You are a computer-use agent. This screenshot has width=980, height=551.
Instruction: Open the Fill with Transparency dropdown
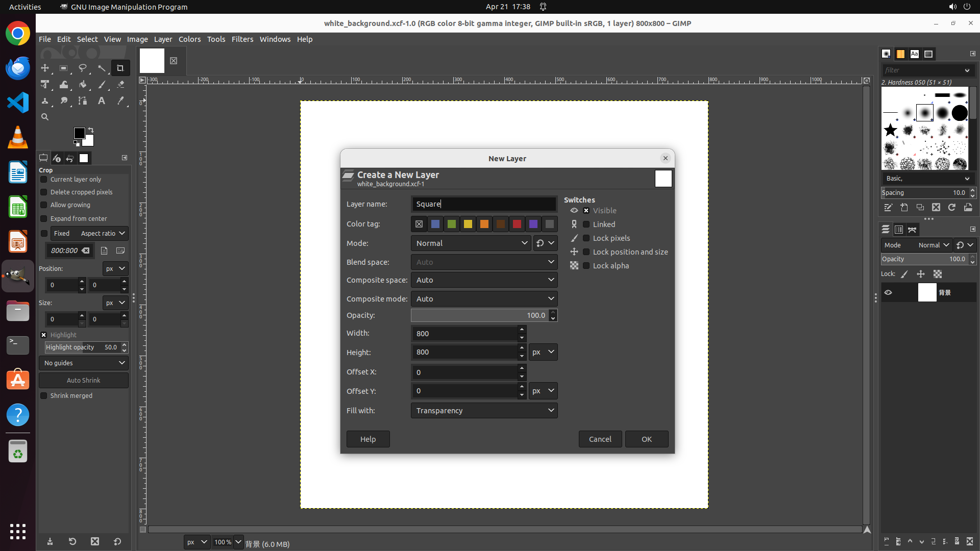tap(484, 411)
